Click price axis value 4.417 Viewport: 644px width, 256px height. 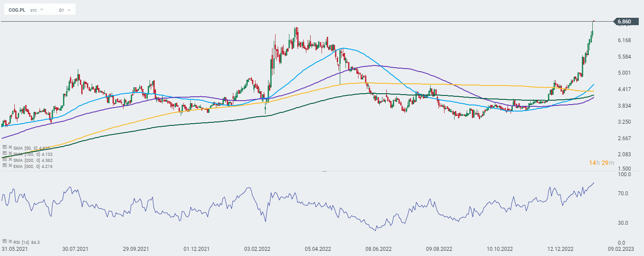tap(624, 89)
